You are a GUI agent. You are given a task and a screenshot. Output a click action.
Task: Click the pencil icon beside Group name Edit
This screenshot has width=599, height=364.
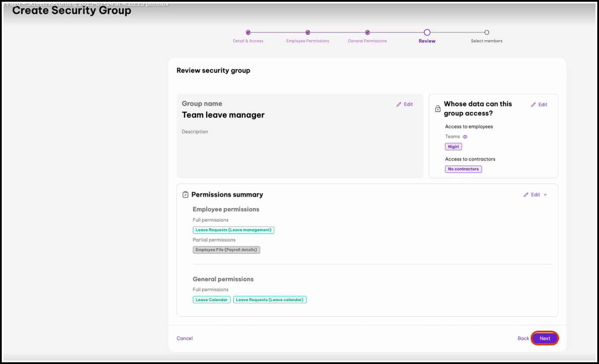click(399, 104)
